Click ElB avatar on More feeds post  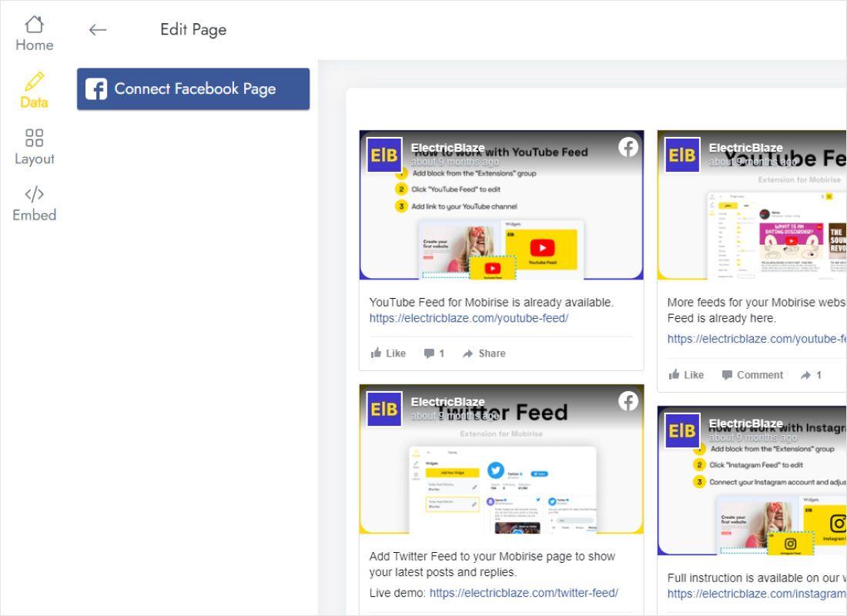click(682, 155)
